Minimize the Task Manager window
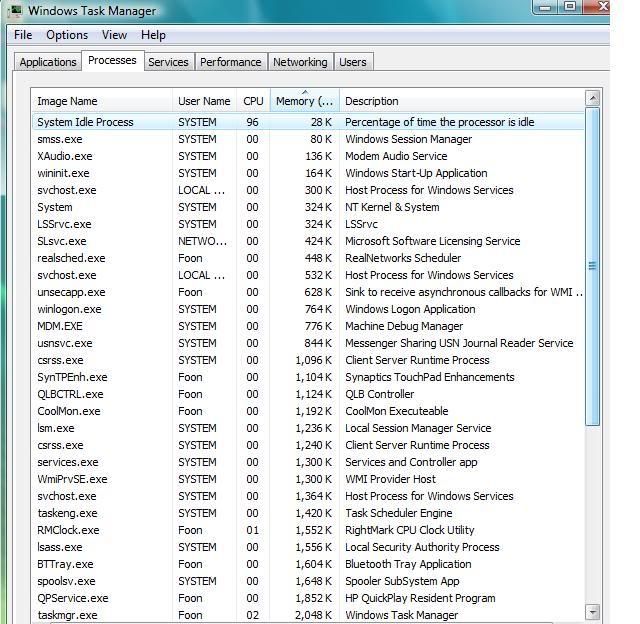Image resolution: width=640 pixels, height=624 pixels. (x=545, y=7)
